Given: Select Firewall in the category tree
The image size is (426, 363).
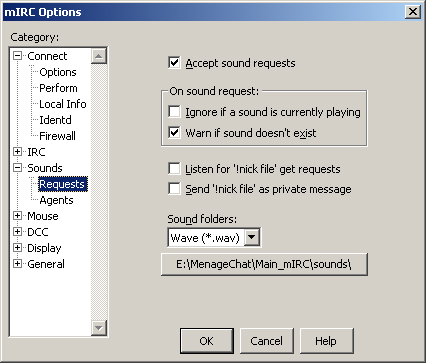Looking at the screenshot, I should (x=57, y=136).
